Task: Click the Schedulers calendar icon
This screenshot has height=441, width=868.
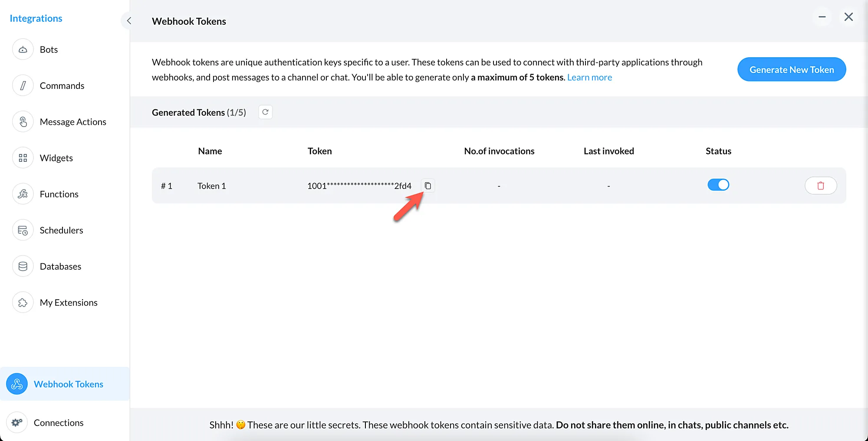Action: (x=23, y=230)
